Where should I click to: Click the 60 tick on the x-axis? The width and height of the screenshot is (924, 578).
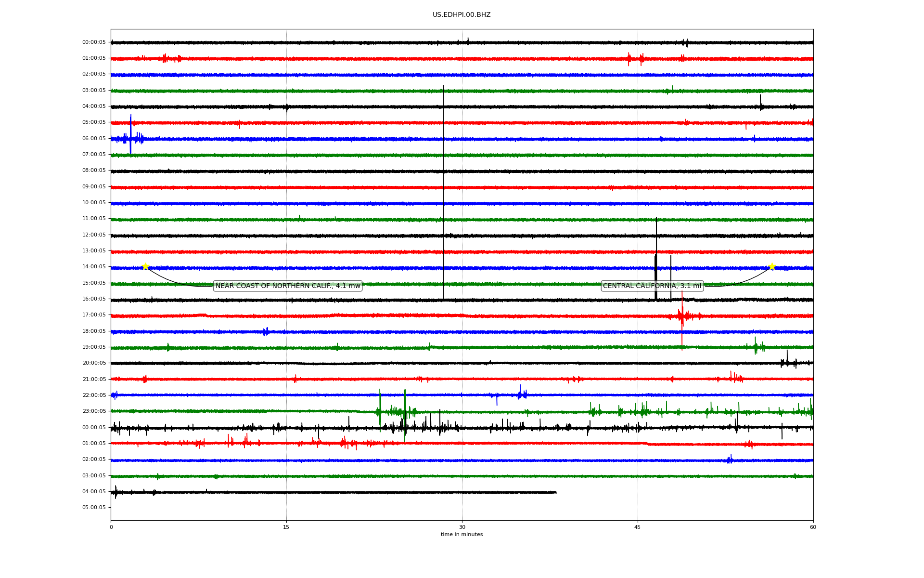pyautogui.click(x=813, y=527)
